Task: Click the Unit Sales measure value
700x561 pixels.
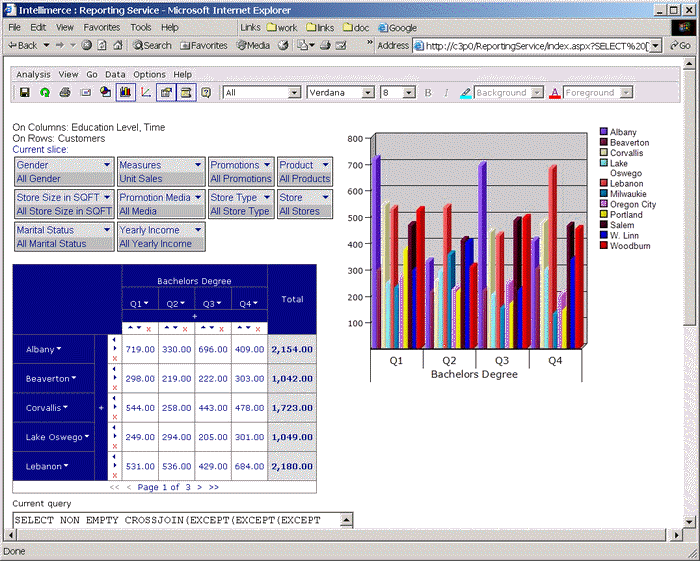Action: click(x=141, y=179)
